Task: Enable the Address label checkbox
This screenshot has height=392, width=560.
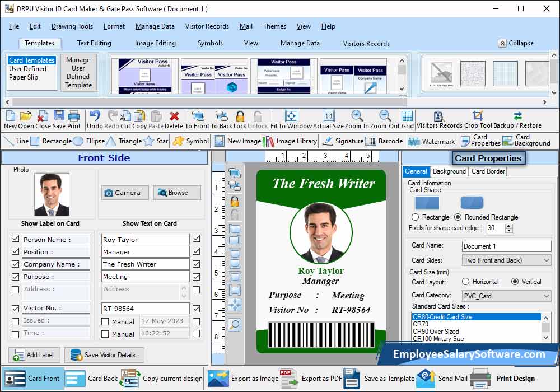Action: pos(15,290)
